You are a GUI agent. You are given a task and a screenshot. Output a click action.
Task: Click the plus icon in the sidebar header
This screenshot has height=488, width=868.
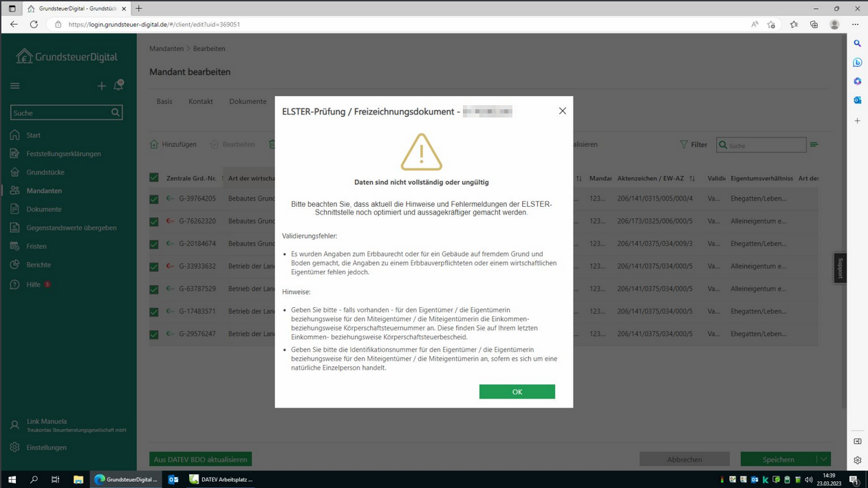(x=102, y=86)
